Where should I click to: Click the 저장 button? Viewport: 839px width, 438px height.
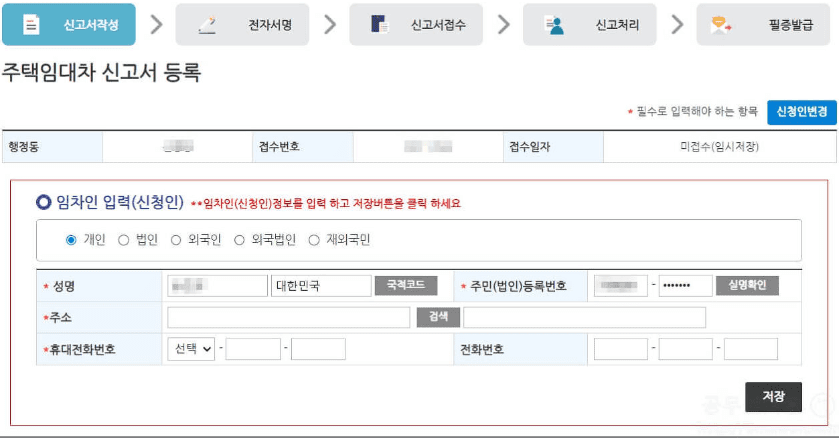(x=773, y=396)
